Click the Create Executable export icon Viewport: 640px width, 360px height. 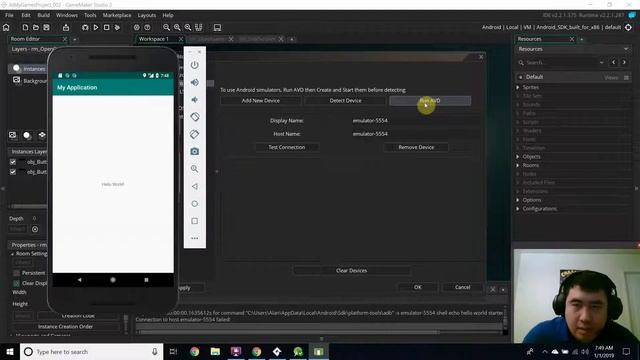click(x=66, y=27)
